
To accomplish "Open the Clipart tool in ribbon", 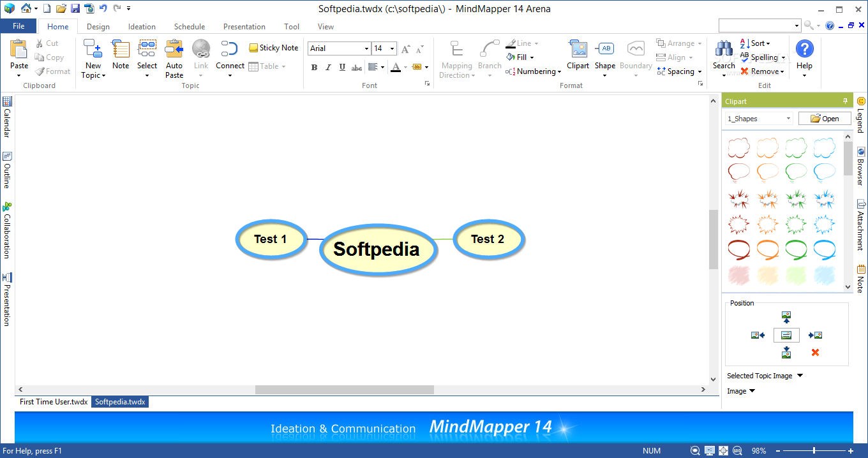I will point(578,49).
